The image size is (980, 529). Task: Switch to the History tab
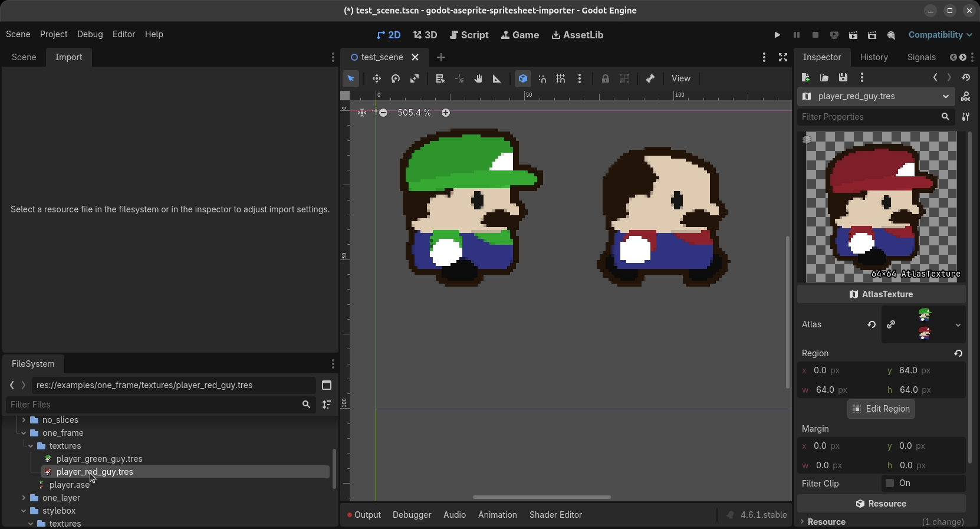click(x=874, y=57)
